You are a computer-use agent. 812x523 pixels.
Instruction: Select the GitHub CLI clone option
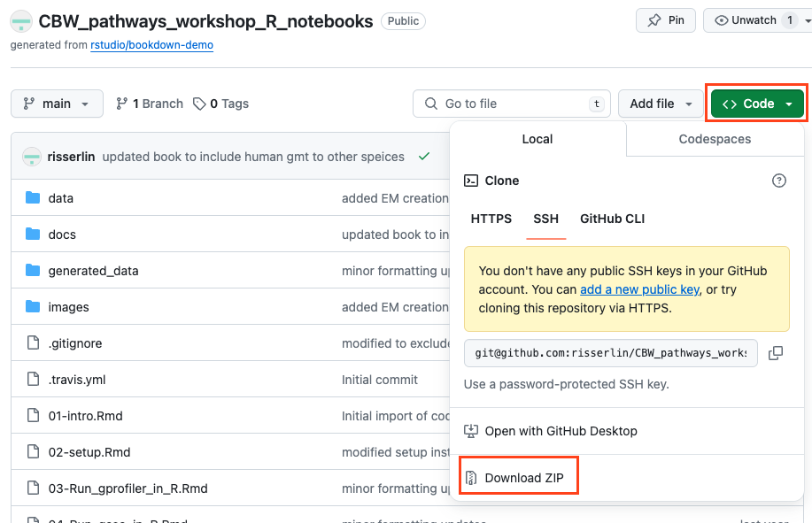pos(613,219)
